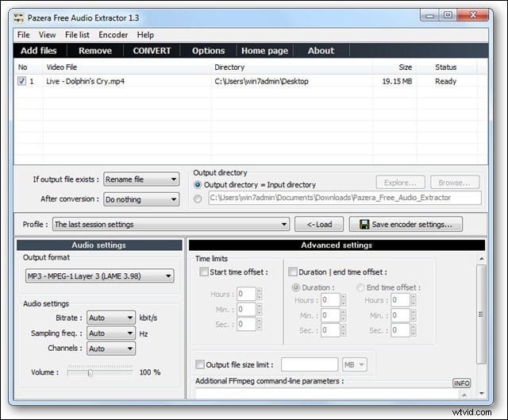Select the custom output directory radio button
Viewport: 508px width, 420px height.
click(x=198, y=198)
